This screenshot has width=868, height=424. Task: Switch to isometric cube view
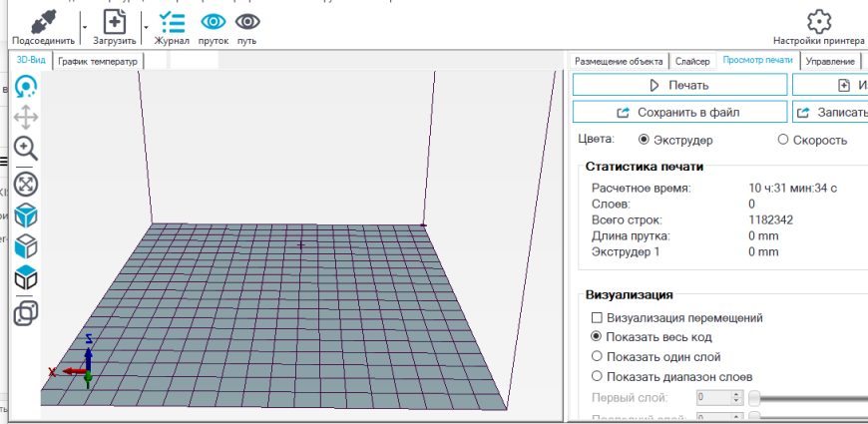26,215
